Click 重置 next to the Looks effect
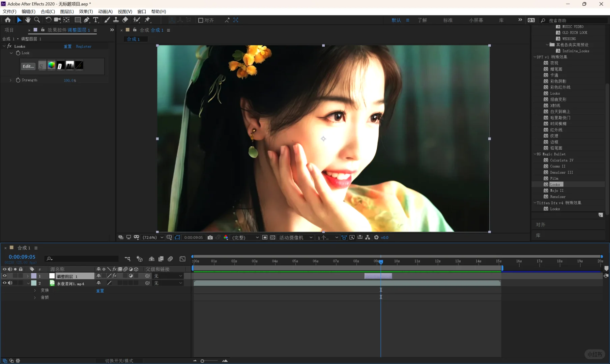 click(x=67, y=47)
